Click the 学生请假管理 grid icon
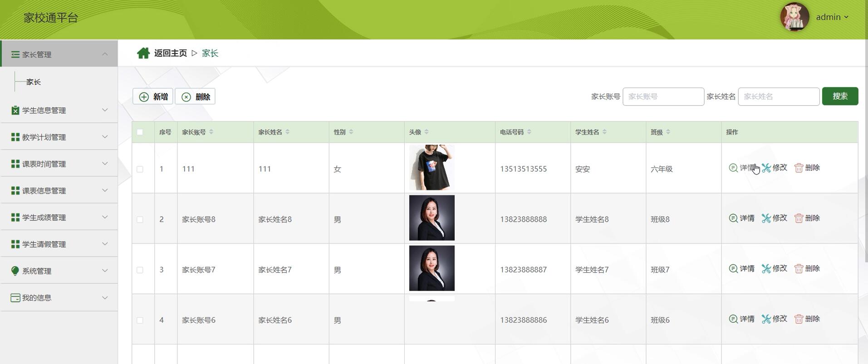The image size is (868, 364). point(15,244)
